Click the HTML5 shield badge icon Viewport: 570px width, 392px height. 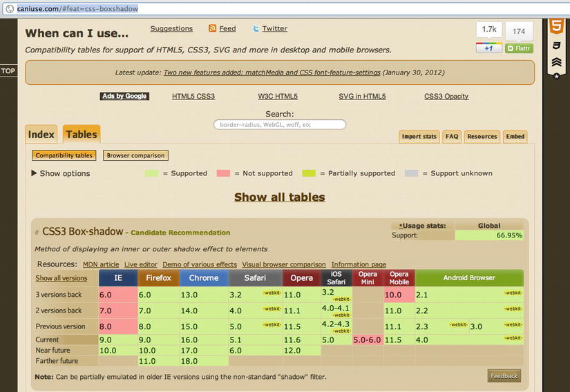click(x=555, y=27)
